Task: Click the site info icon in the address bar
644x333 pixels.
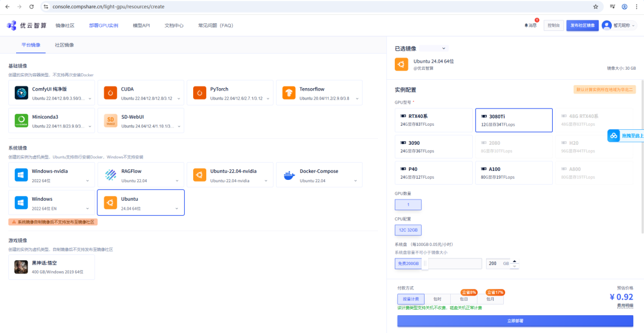Action: [46, 7]
